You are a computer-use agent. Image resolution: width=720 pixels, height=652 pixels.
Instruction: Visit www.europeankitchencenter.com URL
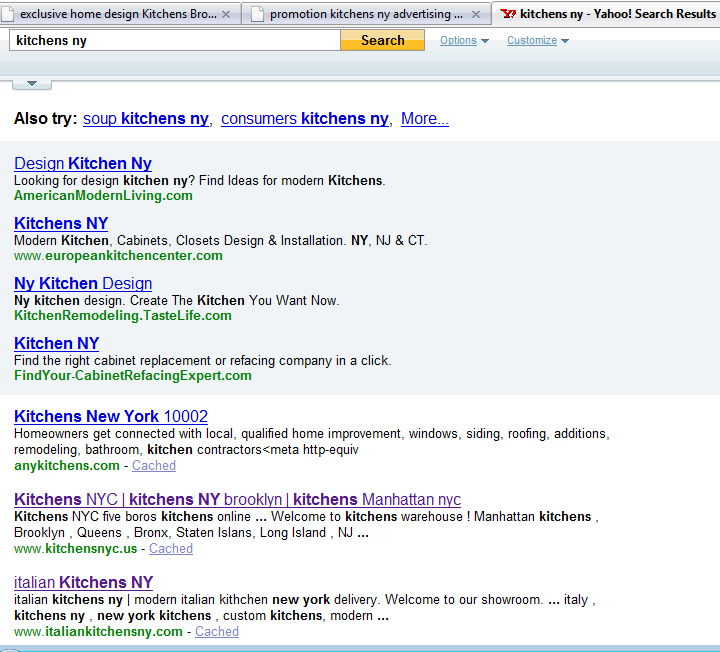point(118,255)
